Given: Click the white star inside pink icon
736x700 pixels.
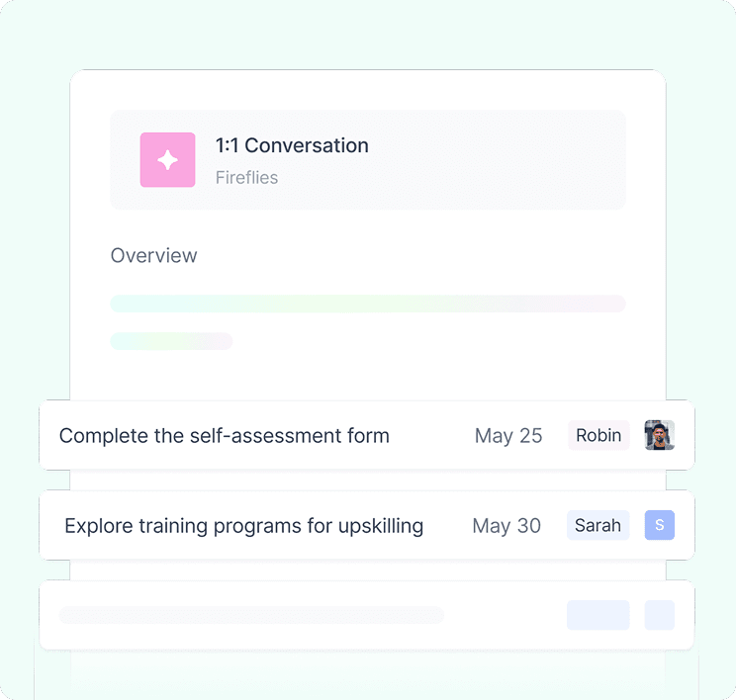Looking at the screenshot, I should pyautogui.click(x=167, y=160).
